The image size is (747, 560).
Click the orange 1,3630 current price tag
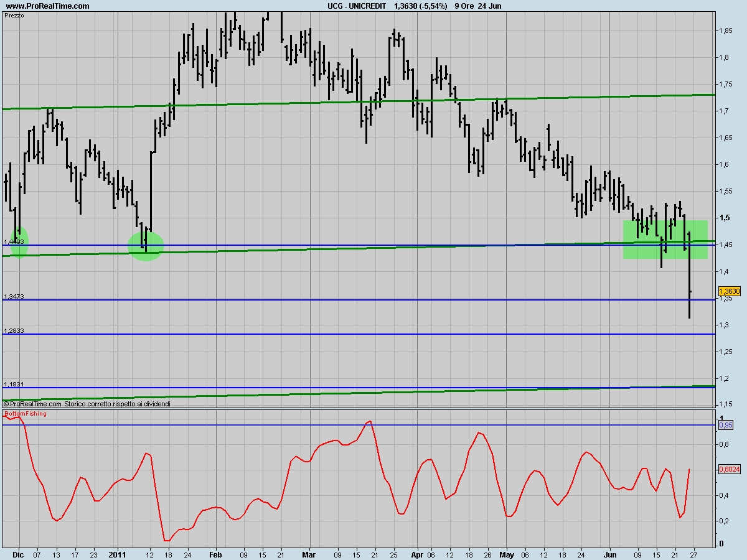tap(729, 291)
